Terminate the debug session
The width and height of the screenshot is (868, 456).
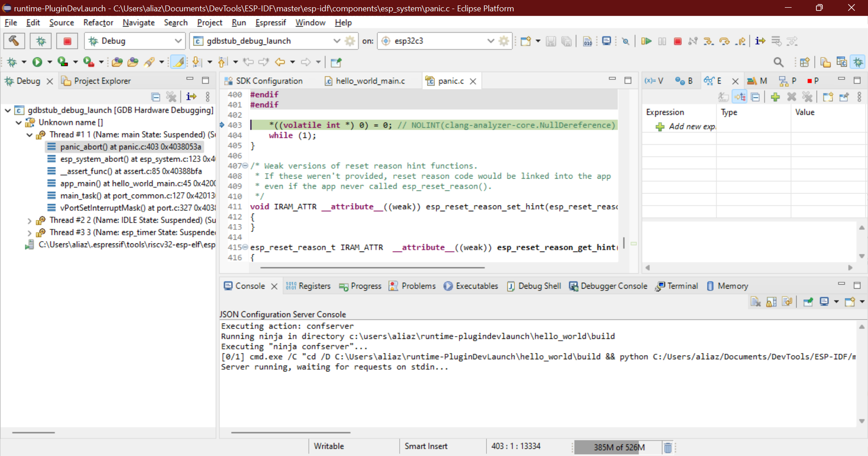[x=678, y=41]
